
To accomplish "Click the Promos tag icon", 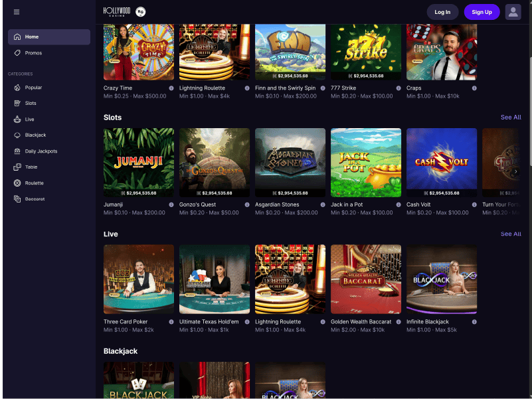I will [x=17, y=53].
